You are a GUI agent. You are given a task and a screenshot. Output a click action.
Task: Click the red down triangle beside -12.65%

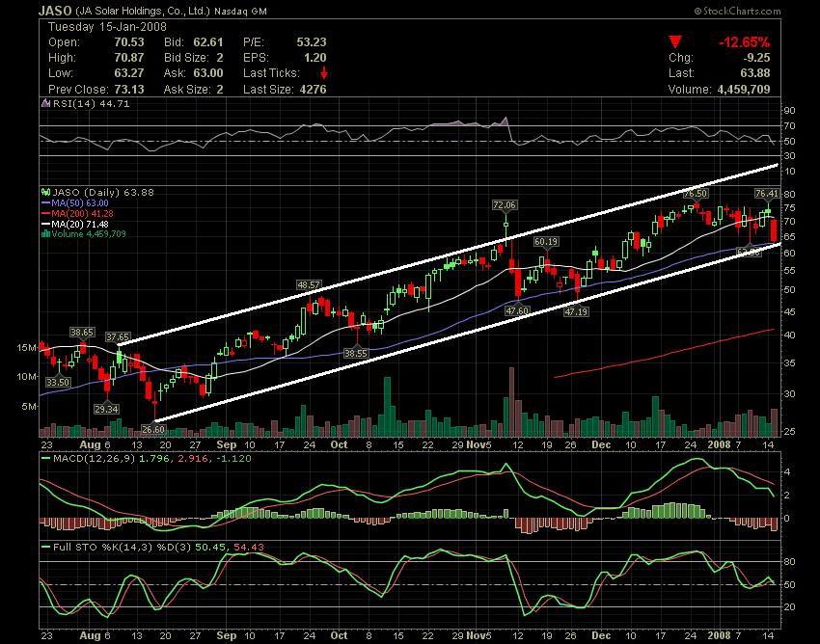(675, 41)
